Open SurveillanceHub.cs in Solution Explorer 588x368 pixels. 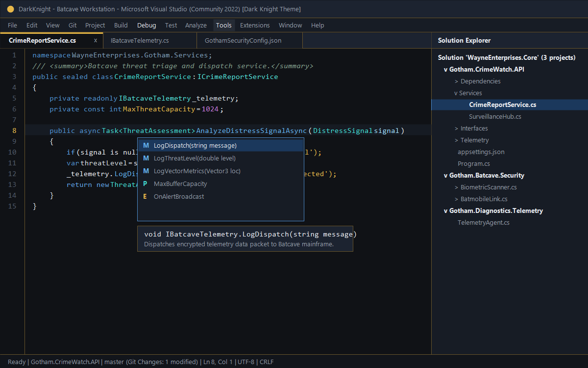(495, 117)
